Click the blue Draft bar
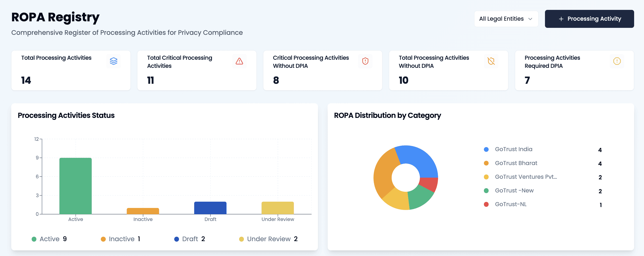The image size is (644, 256). pos(210,208)
